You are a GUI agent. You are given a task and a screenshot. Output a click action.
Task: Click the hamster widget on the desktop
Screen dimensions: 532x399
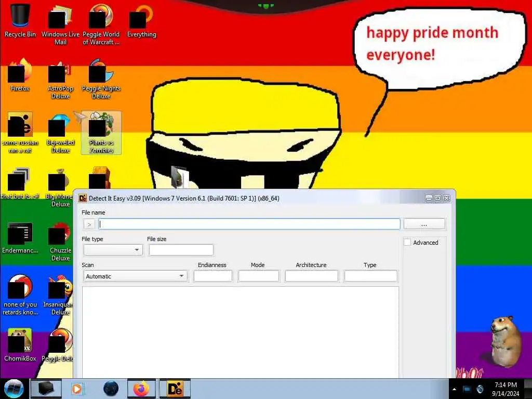[x=505, y=341]
